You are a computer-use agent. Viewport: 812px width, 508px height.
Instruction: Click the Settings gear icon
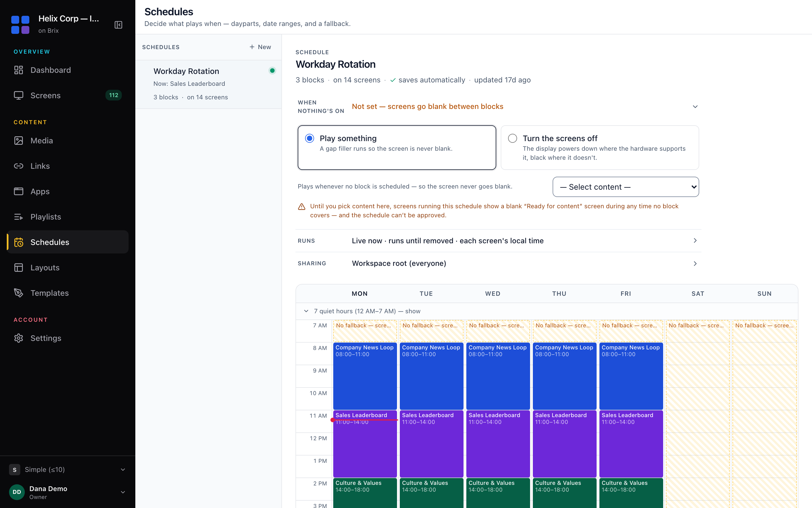tap(18, 338)
